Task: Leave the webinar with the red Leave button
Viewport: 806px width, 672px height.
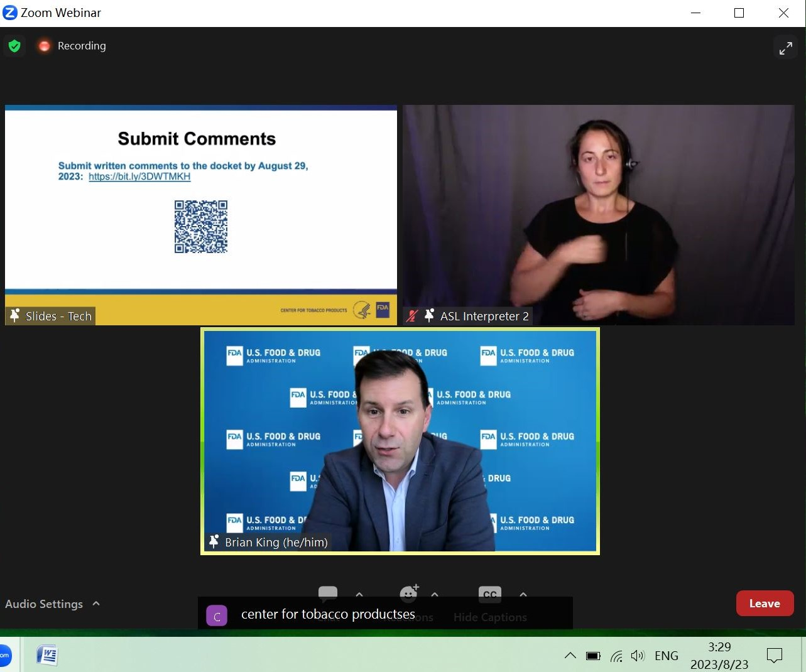Action: point(765,604)
